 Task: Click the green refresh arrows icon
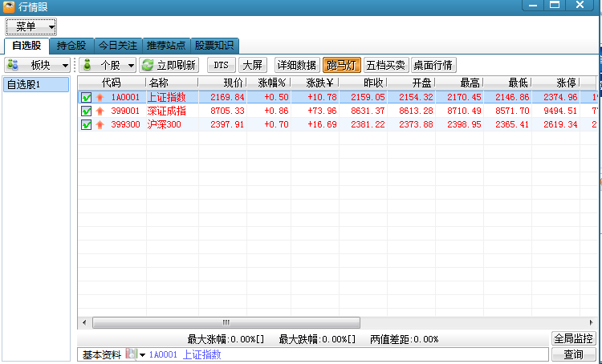[148, 65]
